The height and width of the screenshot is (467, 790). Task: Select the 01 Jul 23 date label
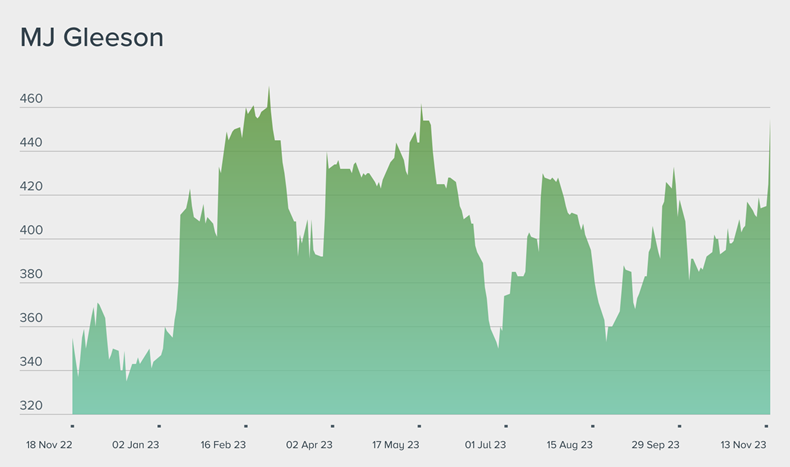click(484, 445)
